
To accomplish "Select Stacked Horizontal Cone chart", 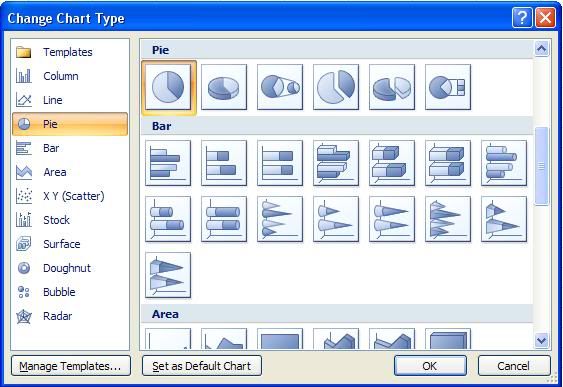I will point(336,219).
